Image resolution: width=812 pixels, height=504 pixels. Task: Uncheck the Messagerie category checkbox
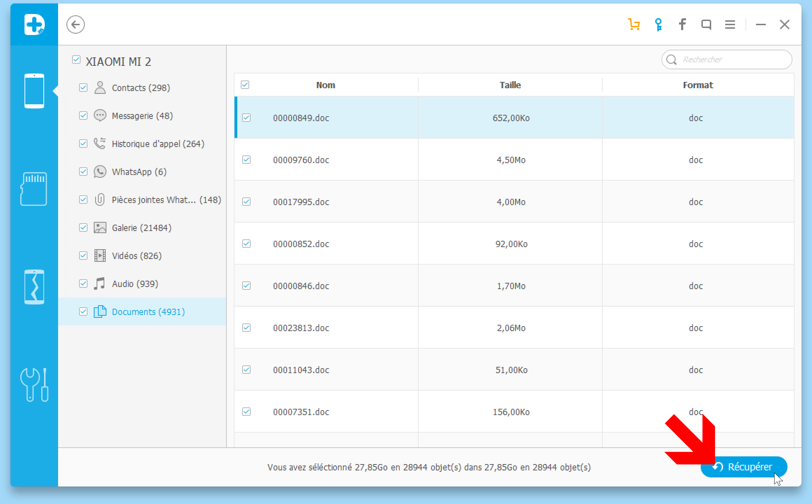click(x=83, y=115)
